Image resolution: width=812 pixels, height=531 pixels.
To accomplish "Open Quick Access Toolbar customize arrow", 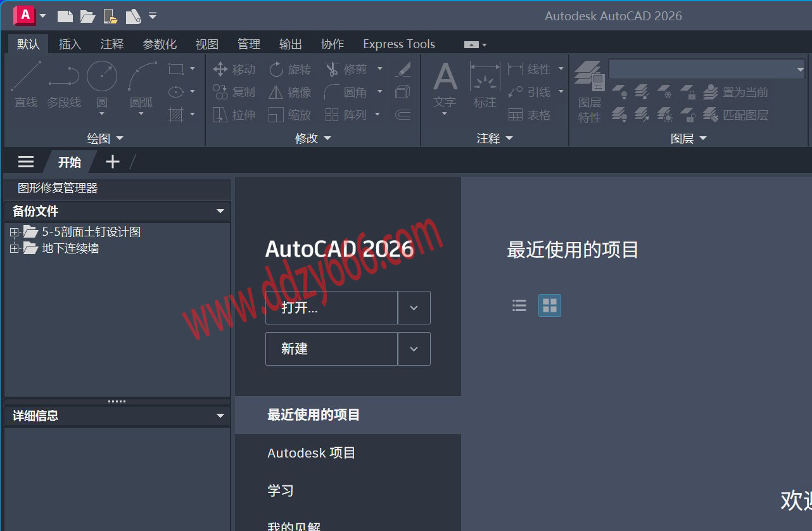I will pos(153,16).
